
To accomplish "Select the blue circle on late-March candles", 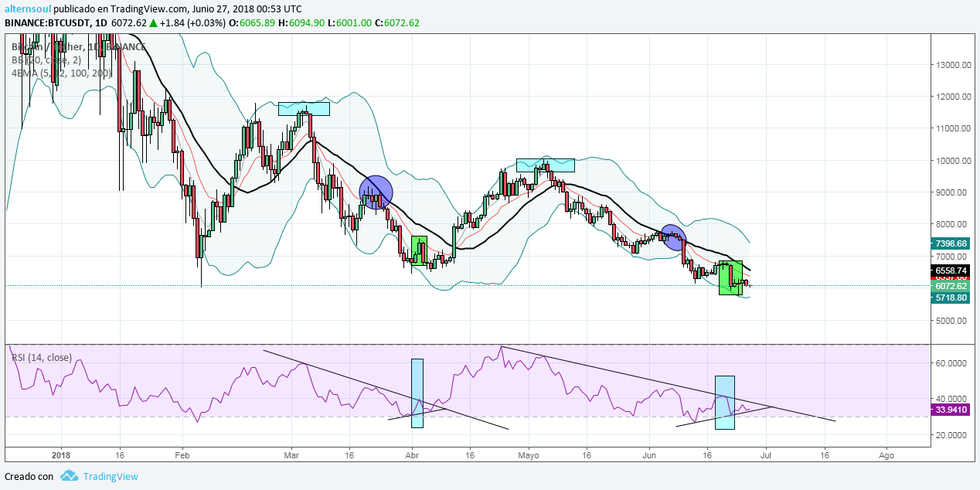I will click(x=376, y=192).
